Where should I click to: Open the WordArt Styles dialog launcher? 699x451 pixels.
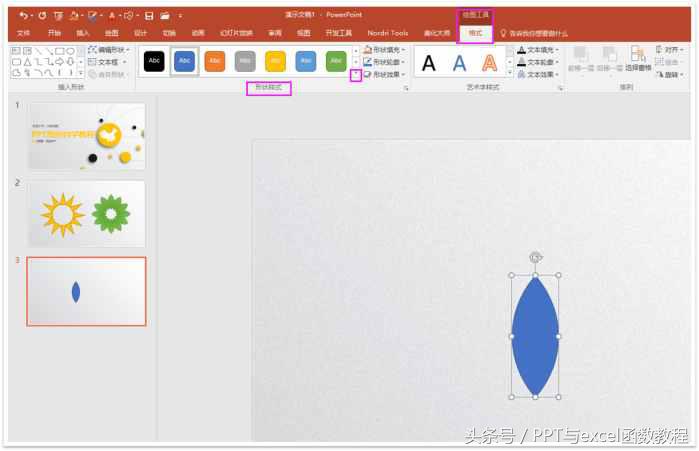560,88
